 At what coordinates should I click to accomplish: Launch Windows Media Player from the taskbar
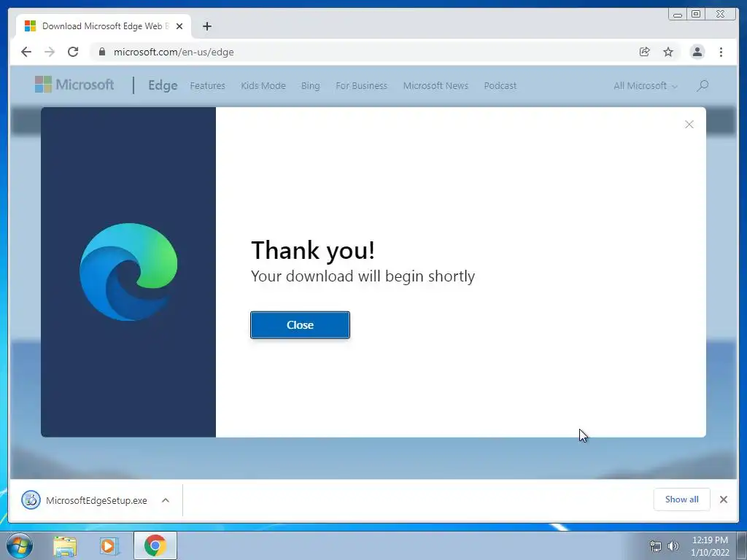click(109, 546)
